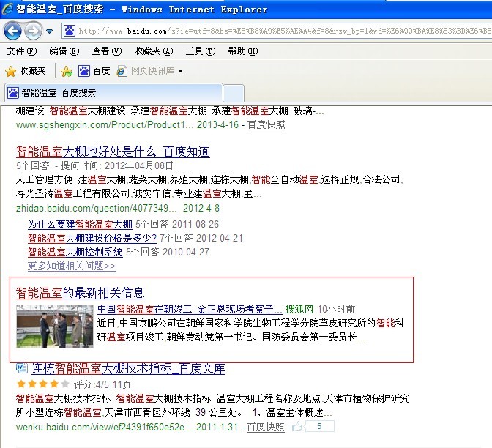
Task: Open the 编辑(E) menu
Action: [x=64, y=51]
